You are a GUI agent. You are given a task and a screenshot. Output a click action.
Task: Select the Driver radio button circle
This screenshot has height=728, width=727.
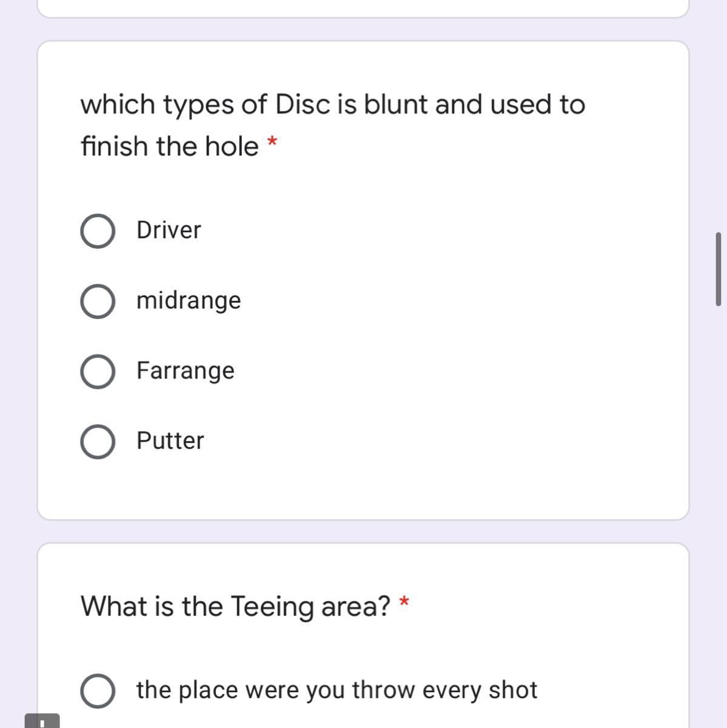98,231
